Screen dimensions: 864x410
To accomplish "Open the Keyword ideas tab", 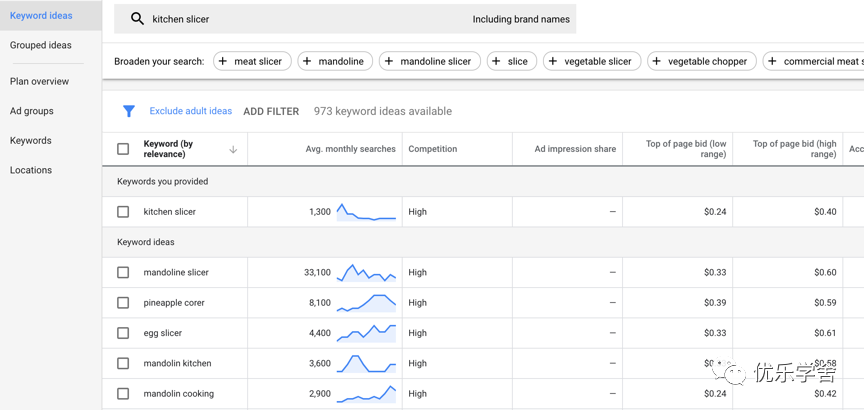I will click(x=51, y=15).
